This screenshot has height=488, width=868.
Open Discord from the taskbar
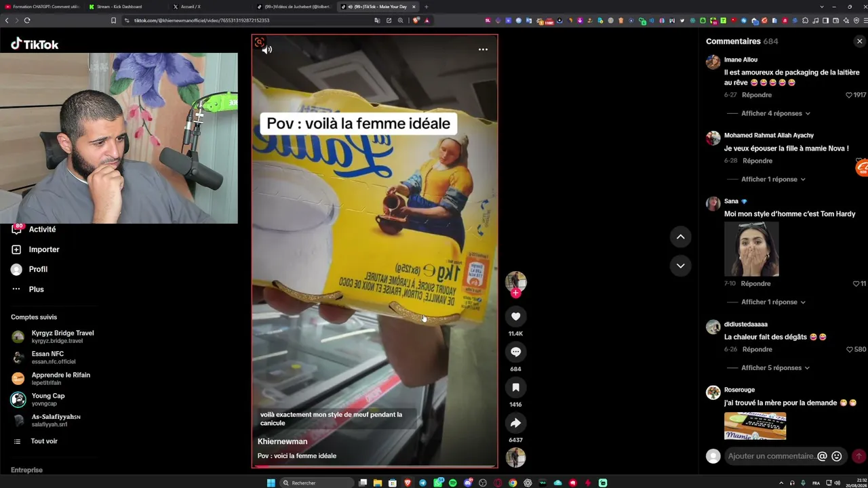(468, 483)
